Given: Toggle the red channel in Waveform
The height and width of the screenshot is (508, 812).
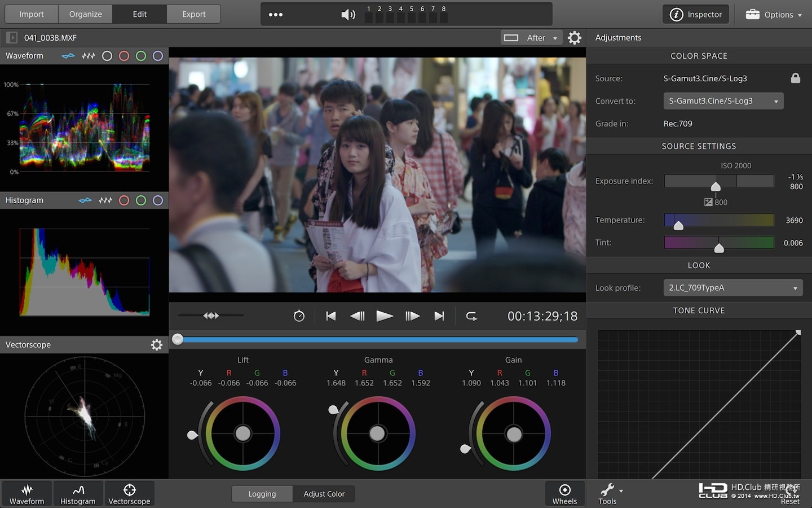Looking at the screenshot, I should 124,56.
